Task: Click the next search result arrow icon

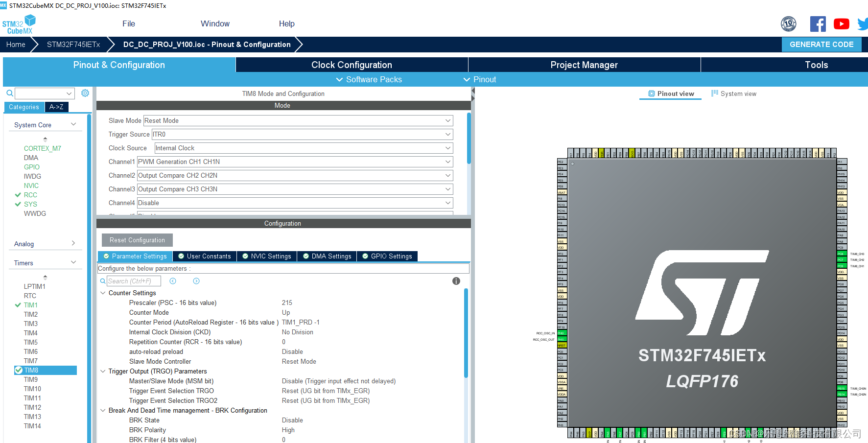Action: tap(196, 281)
